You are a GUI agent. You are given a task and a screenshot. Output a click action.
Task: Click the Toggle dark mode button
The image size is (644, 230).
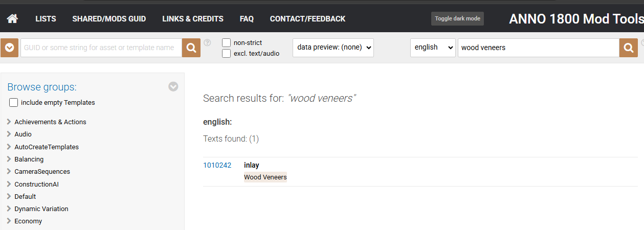(x=457, y=18)
